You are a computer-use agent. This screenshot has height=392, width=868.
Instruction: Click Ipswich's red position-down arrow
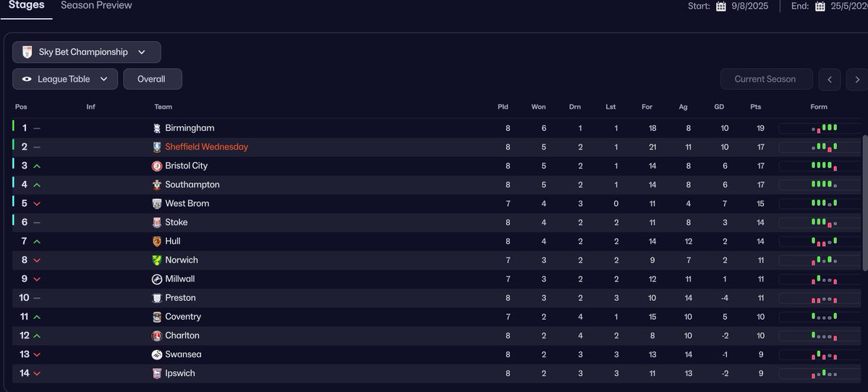(37, 373)
